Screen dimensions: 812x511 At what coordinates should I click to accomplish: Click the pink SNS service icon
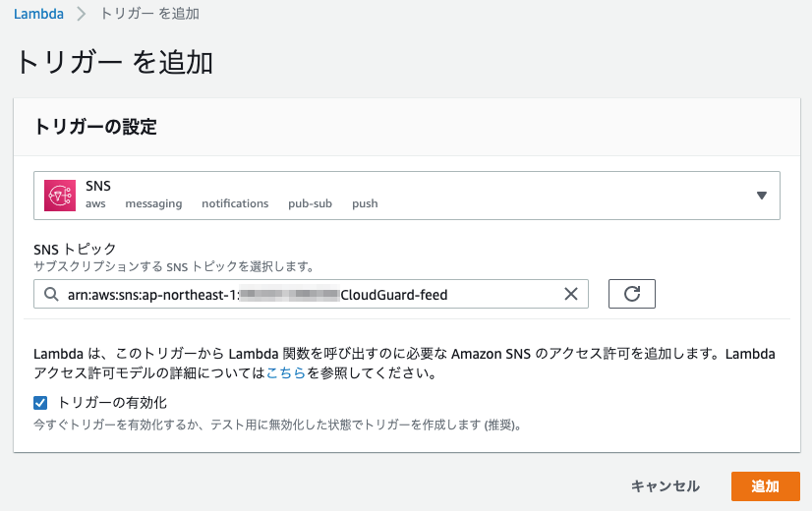[60, 196]
